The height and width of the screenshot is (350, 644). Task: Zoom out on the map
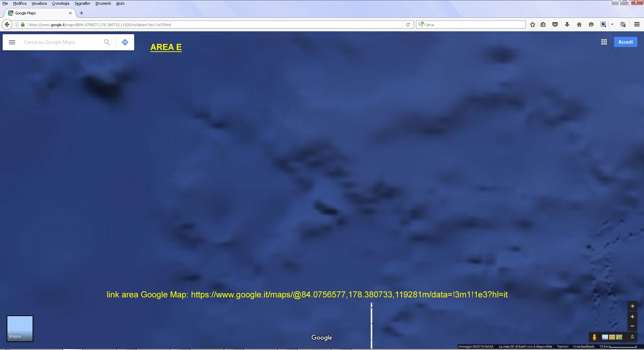[632, 326]
